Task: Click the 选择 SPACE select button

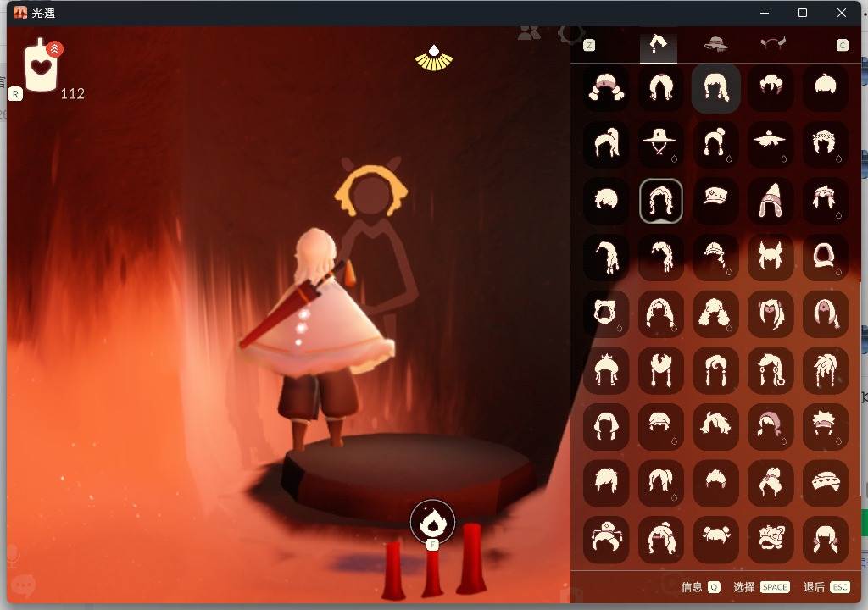Action: coord(761,587)
